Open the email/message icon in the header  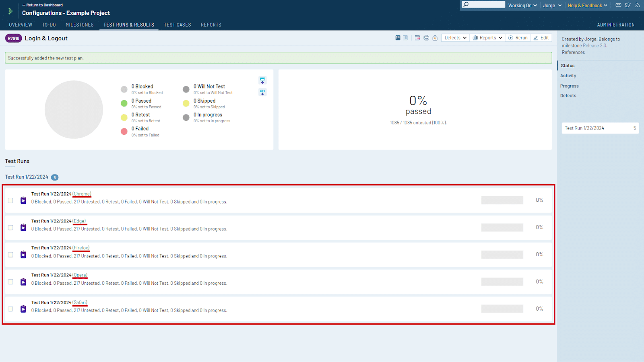click(x=618, y=5)
